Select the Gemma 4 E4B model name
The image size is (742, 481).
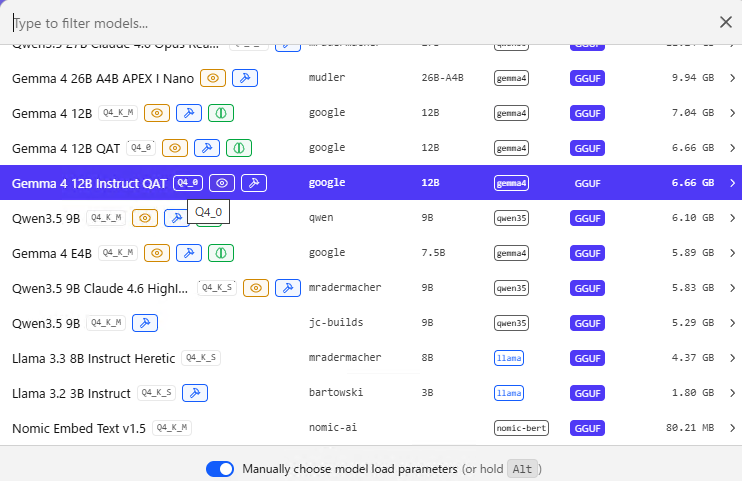(52, 254)
